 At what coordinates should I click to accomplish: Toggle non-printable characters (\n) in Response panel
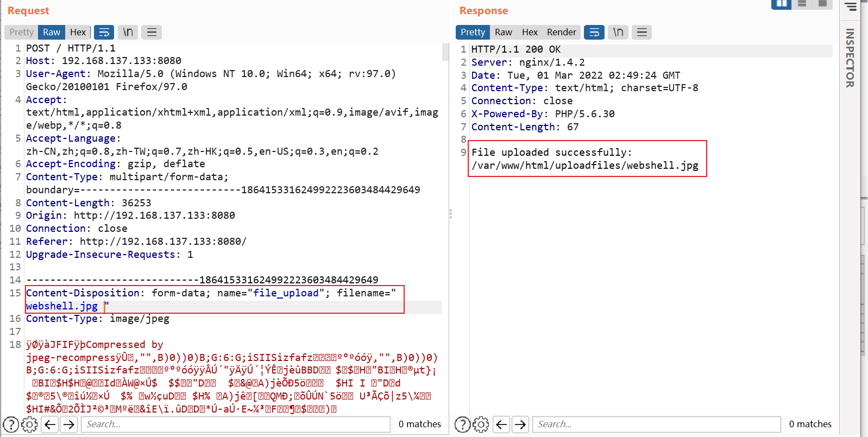pos(618,32)
